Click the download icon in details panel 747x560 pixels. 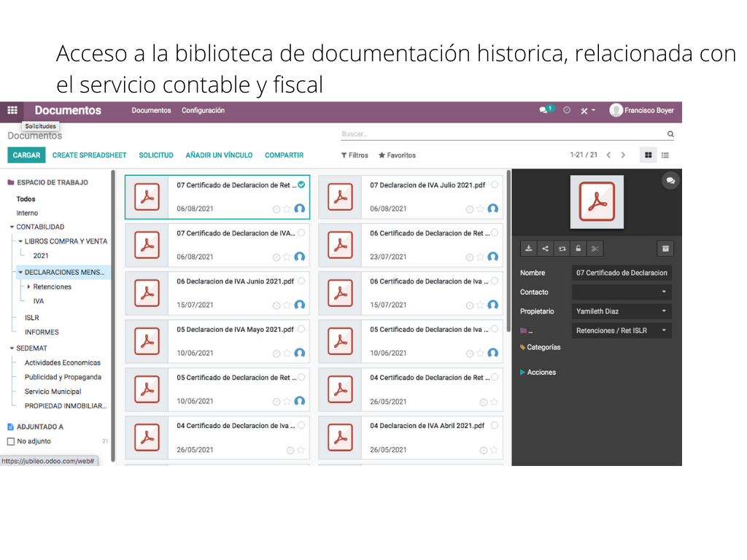tap(528, 249)
